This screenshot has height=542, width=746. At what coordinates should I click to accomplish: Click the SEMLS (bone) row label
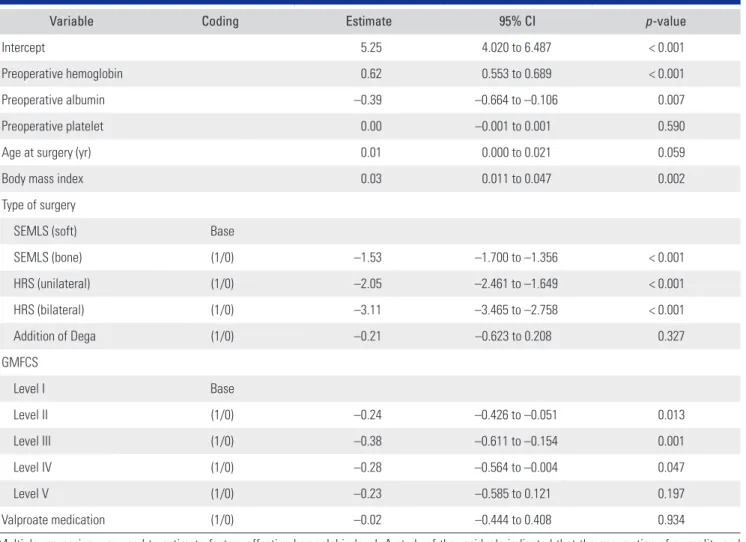[x=48, y=257]
